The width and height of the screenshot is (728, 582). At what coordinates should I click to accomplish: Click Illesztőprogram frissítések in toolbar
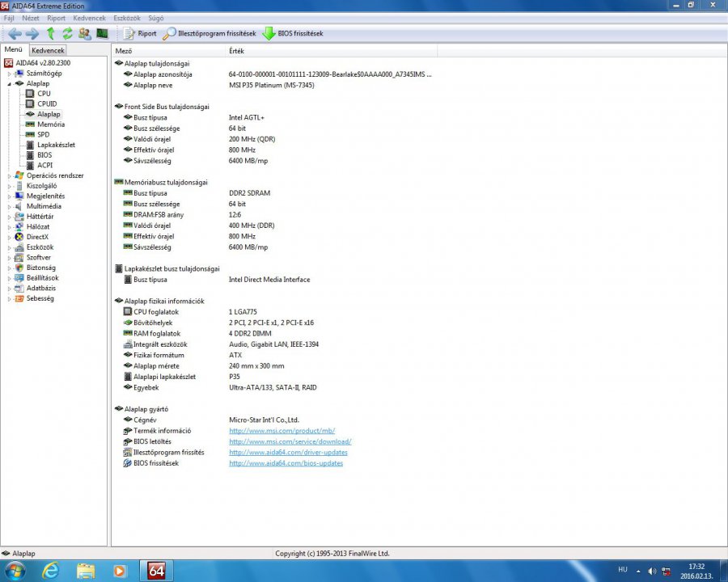(210, 33)
